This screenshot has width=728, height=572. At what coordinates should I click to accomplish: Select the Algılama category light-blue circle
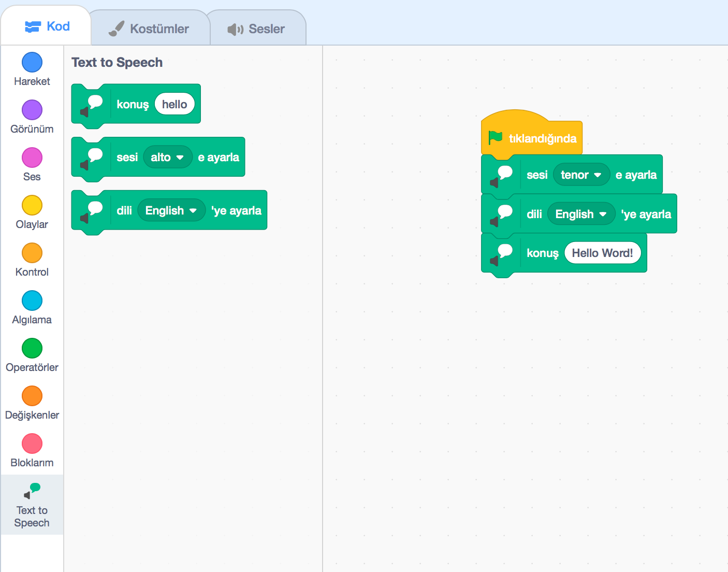(x=32, y=301)
